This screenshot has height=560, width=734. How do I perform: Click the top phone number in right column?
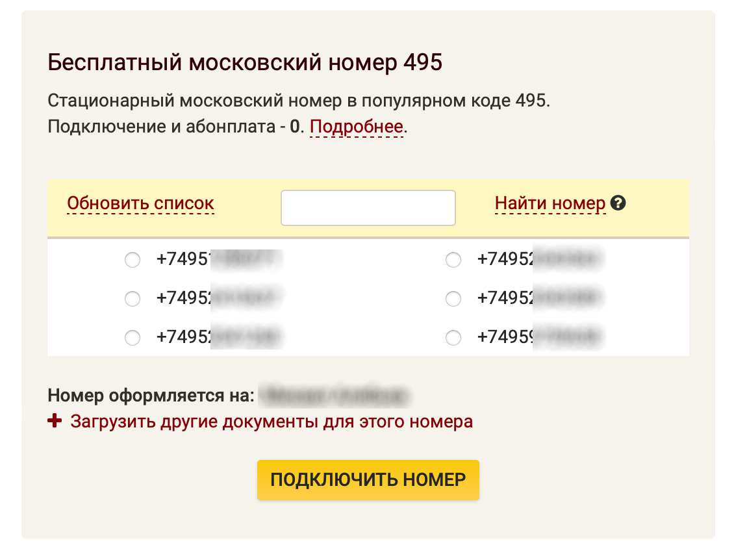pos(540,259)
